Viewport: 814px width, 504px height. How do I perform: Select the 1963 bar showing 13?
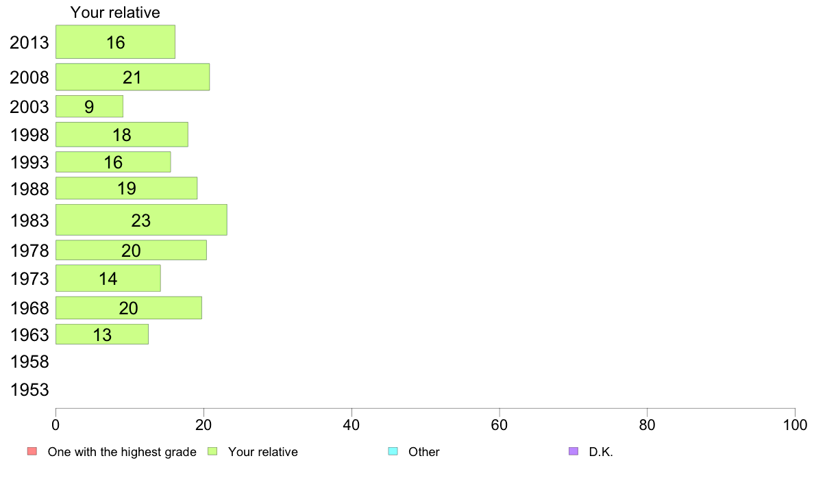point(101,334)
